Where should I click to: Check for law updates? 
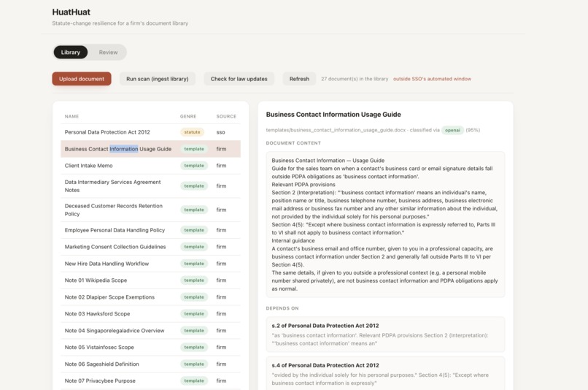point(239,79)
